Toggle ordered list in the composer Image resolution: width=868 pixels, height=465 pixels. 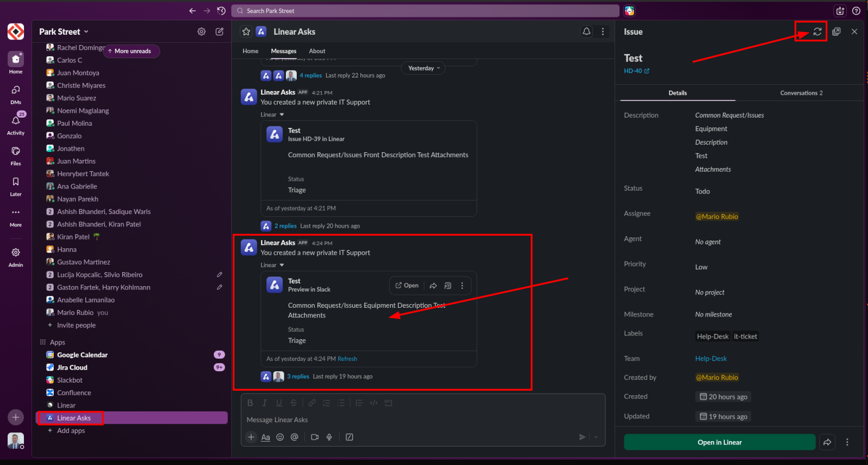click(x=327, y=403)
